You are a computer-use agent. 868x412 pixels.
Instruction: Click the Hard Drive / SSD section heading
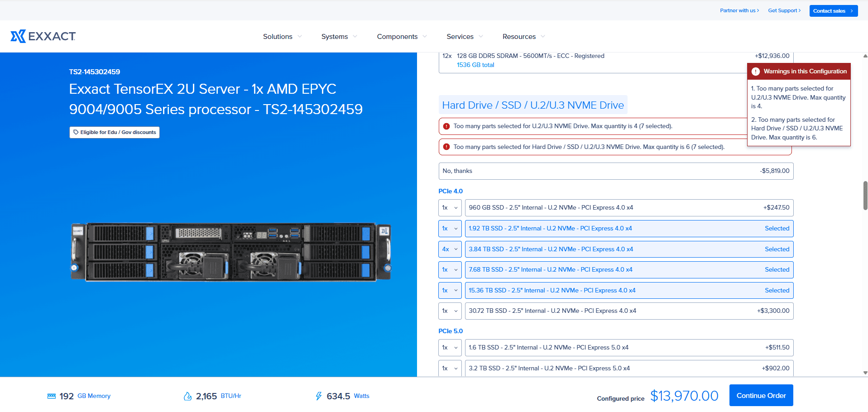coord(533,105)
